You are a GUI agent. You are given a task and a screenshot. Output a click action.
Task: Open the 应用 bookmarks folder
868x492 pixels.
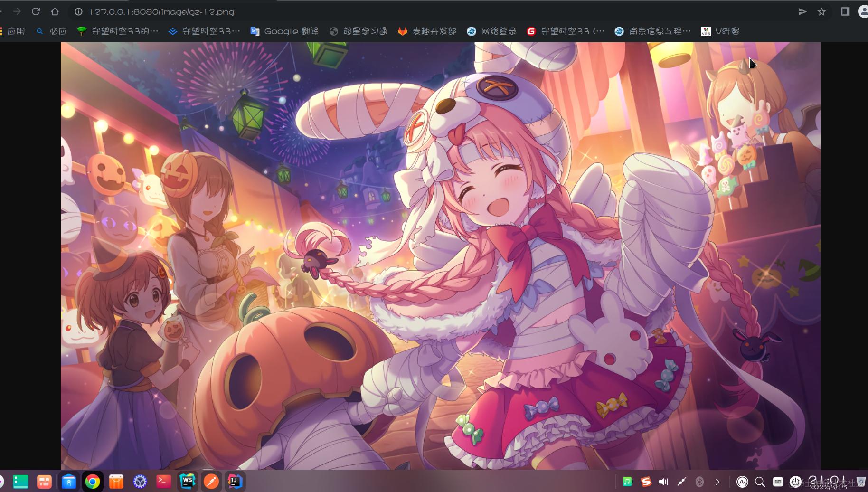click(x=16, y=31)
